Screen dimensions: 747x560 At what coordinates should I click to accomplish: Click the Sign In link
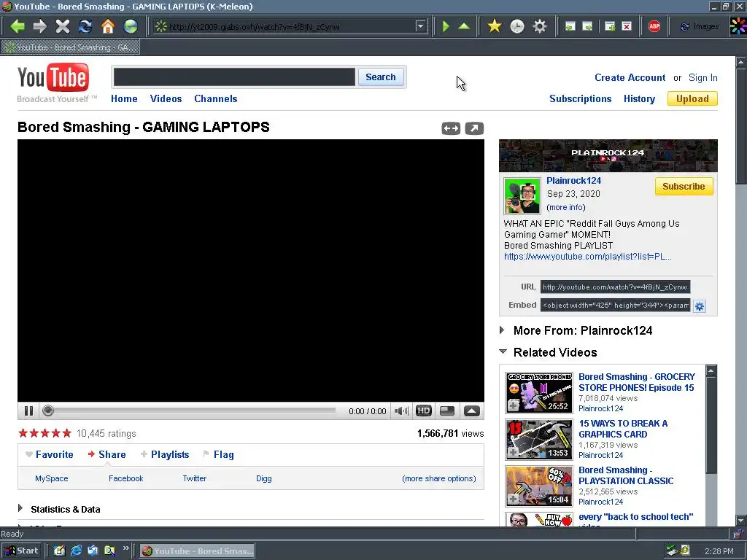tap(703, 77)
